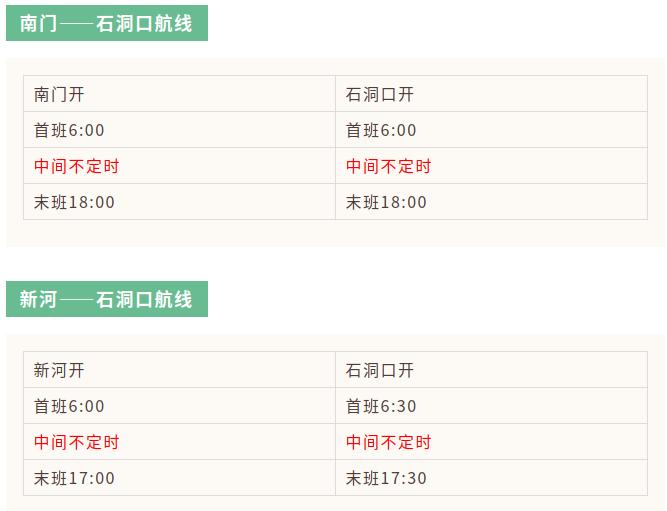Image resolution: width=667 pixels, height=511 pixels.
Task: Select 末班18:00 in the 南门开 column
Action: (x=74, y=202)
